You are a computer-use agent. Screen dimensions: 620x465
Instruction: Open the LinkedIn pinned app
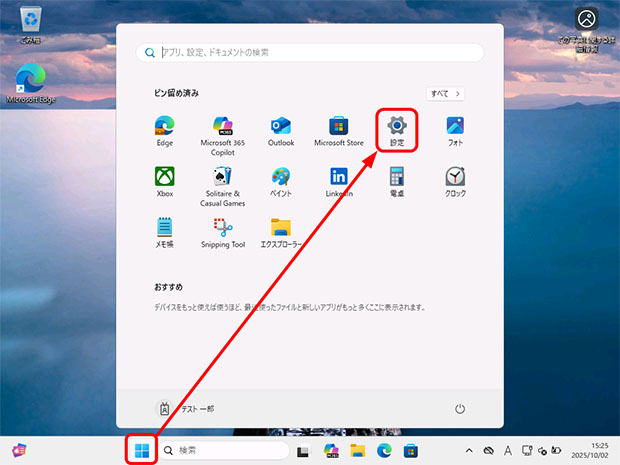pyautogui.click(x=339, y=182)
